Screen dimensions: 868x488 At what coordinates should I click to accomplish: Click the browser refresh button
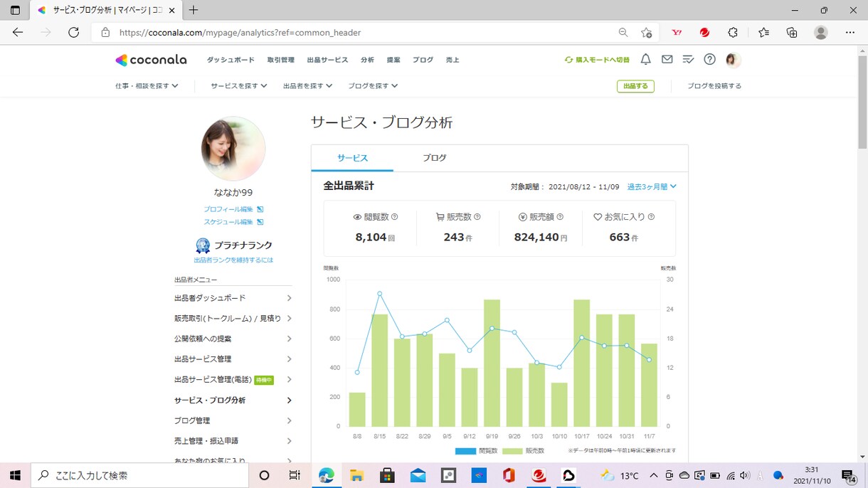[73, 32]
